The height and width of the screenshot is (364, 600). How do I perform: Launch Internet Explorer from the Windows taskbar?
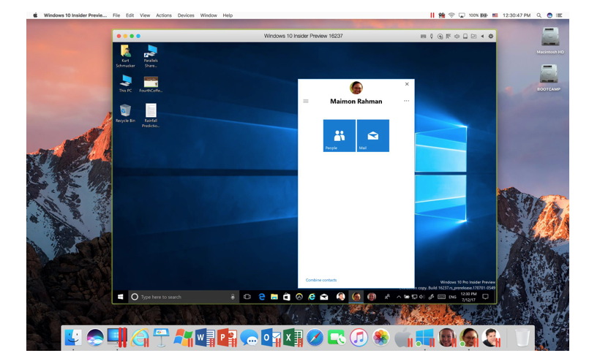point(312,297)
